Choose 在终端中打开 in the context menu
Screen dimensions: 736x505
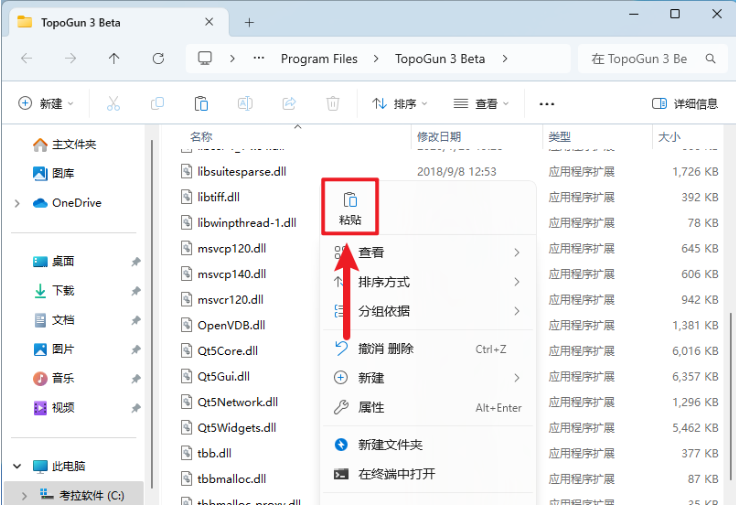pyautogui.click(x=428, y=474)
